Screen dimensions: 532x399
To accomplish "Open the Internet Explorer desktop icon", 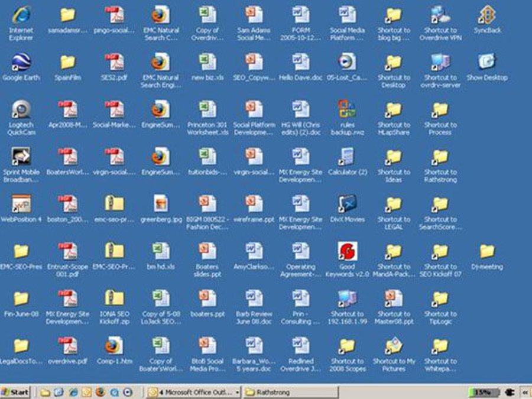I will tap(21, 15).
